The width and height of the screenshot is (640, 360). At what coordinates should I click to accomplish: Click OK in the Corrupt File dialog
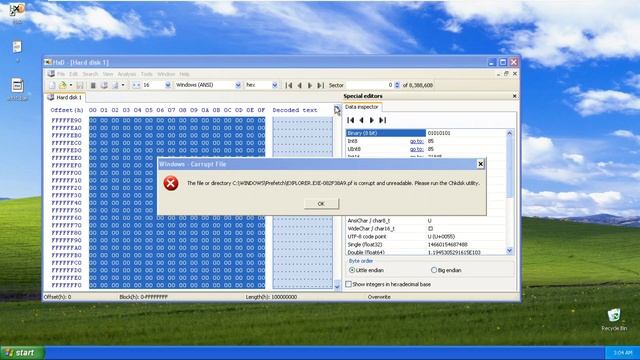click(321, 204)
